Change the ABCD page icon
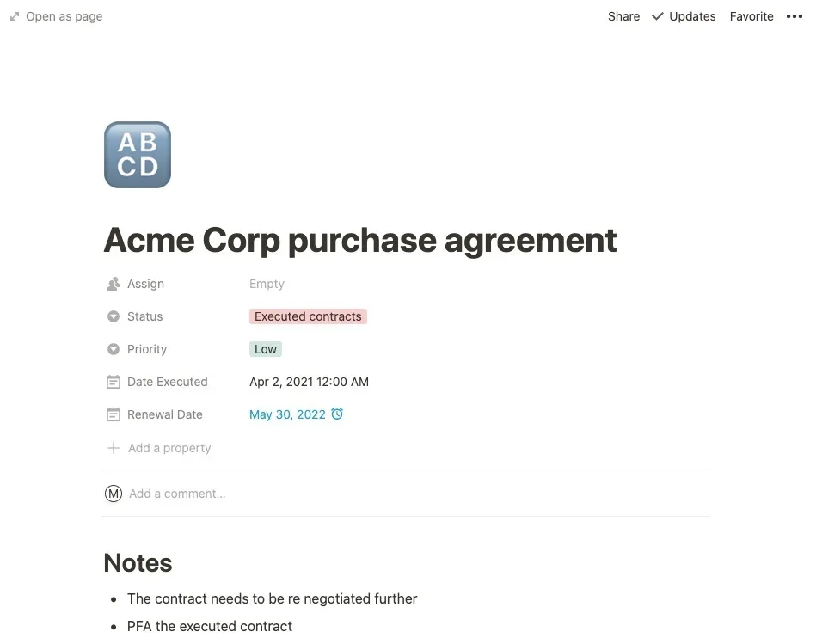This screenshot has height=644, width=816. 137,155
